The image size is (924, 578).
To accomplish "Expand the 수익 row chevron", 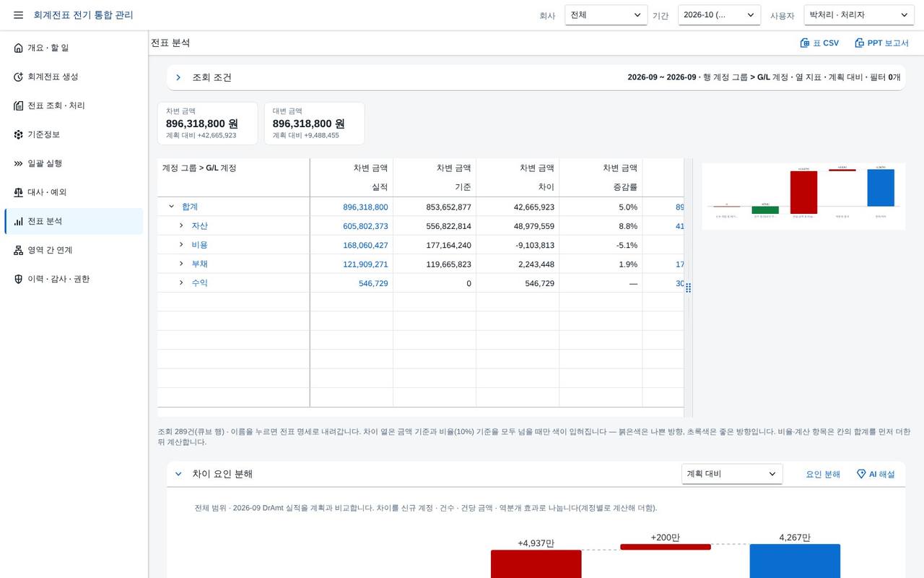I will pos(181,282).
